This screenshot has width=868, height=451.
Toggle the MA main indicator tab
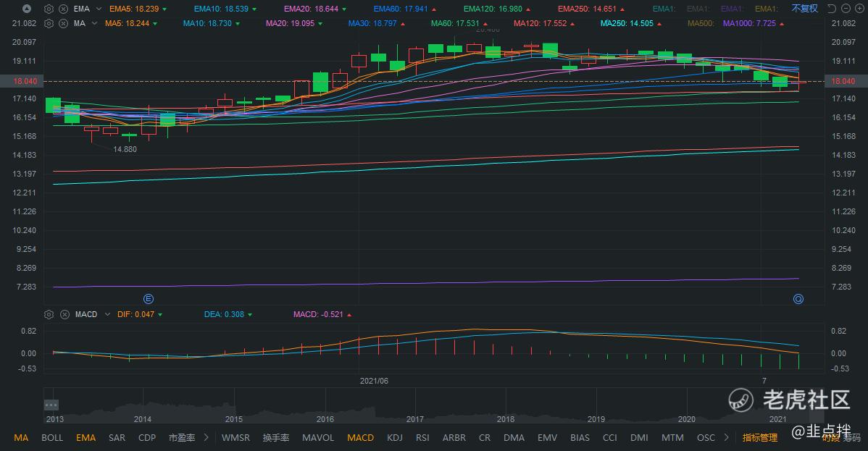[21, 438]
